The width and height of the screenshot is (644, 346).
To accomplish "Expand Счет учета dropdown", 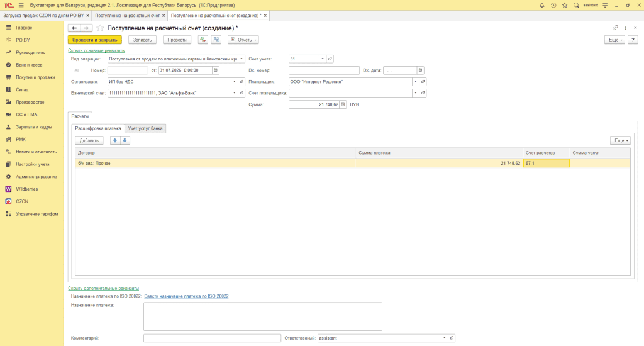I will pyautogui.click(x=323, y=59).
